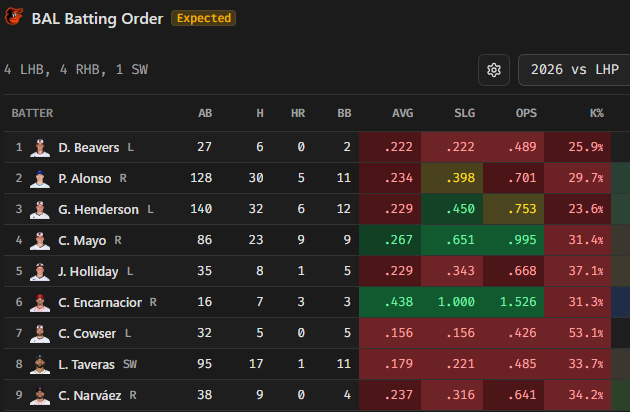Sort by the K% column header
630x412 pixels.
click(x=597, y=113)
